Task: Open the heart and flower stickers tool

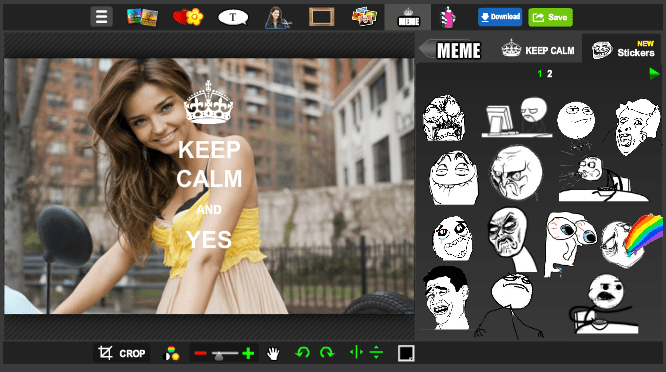Action: [189, 17]
